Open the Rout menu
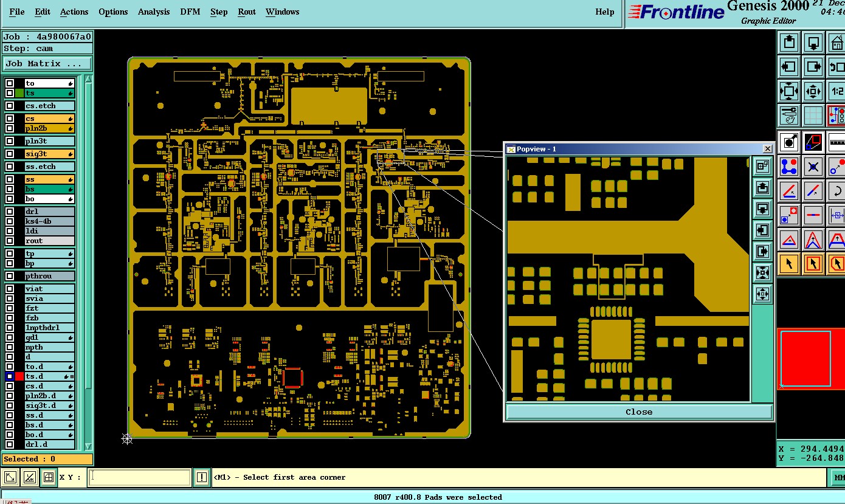 click(x=247, y=12)
